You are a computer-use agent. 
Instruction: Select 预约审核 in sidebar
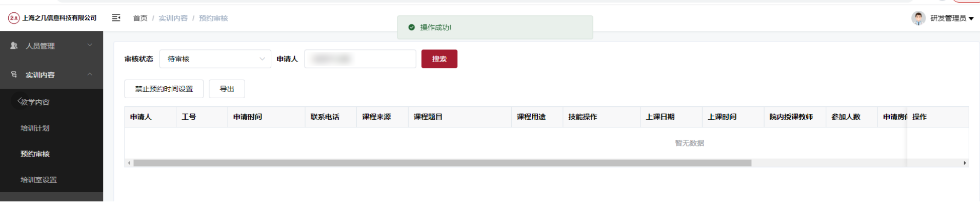click(x=35, y=154)
